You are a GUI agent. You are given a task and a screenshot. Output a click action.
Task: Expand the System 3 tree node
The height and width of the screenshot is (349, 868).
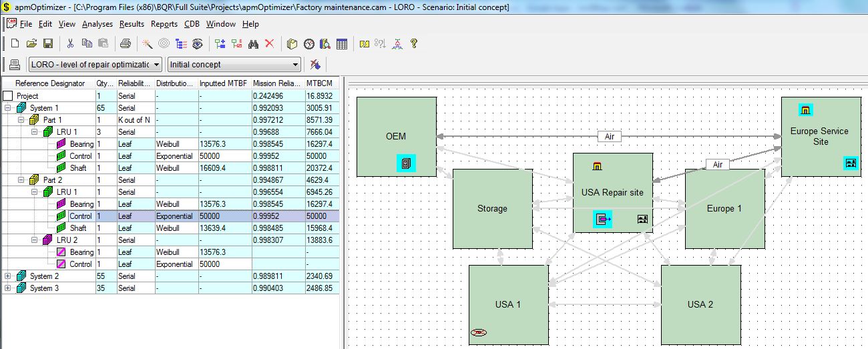(8, 288)
